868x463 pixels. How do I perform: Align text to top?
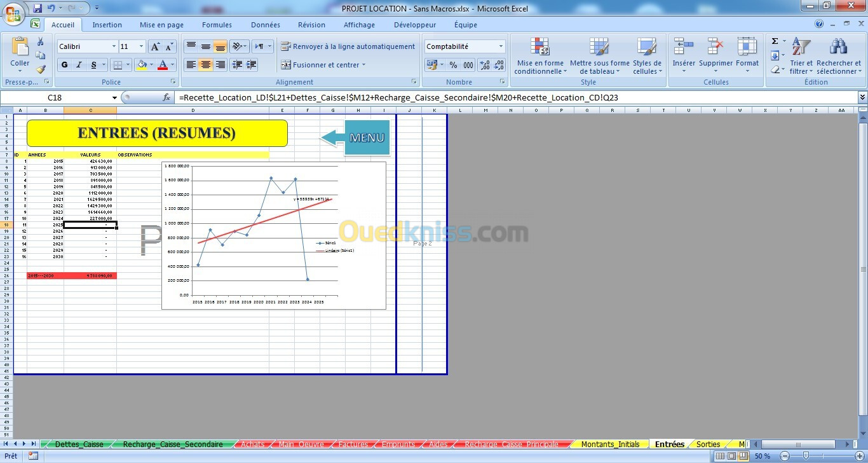pyautogui.click(x=191, y=46)
